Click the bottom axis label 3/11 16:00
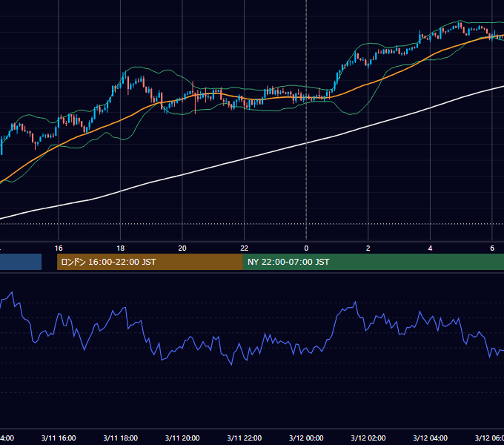This screenshot has width=504, height=445. [59, 438]
